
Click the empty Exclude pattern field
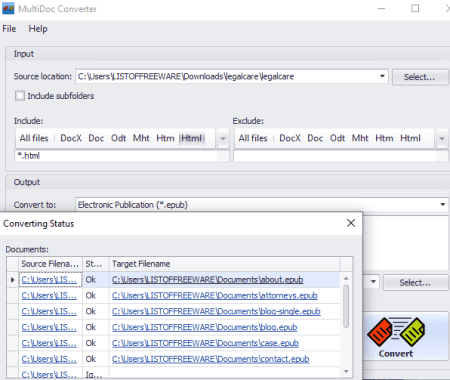point(335,156)
